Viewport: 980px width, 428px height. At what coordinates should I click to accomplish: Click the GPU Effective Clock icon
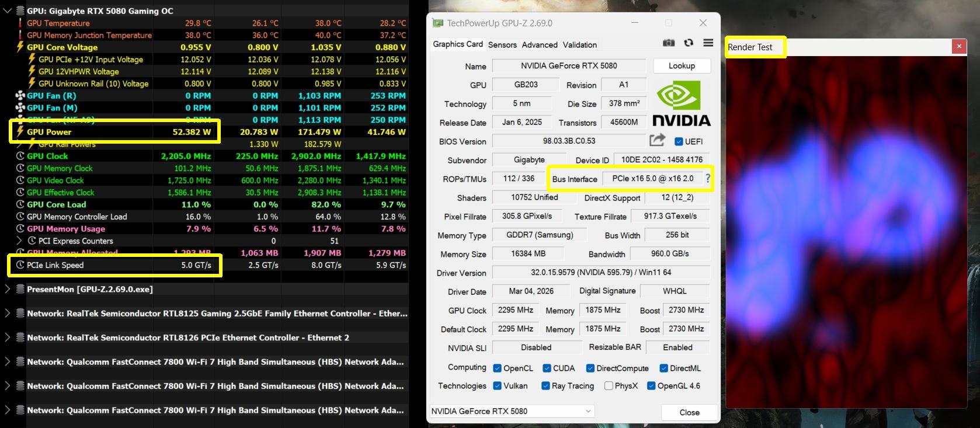(x=20, y=192)
